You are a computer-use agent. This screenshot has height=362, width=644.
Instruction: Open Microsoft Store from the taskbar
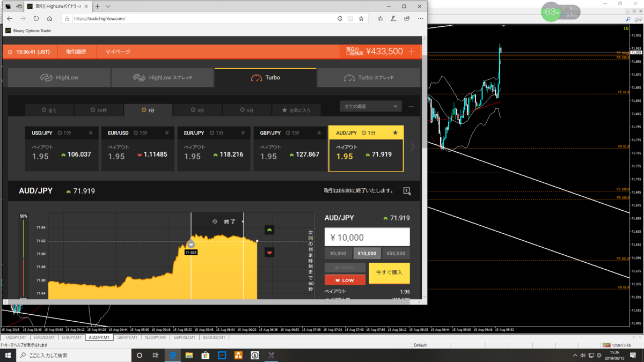pos(205,355)
